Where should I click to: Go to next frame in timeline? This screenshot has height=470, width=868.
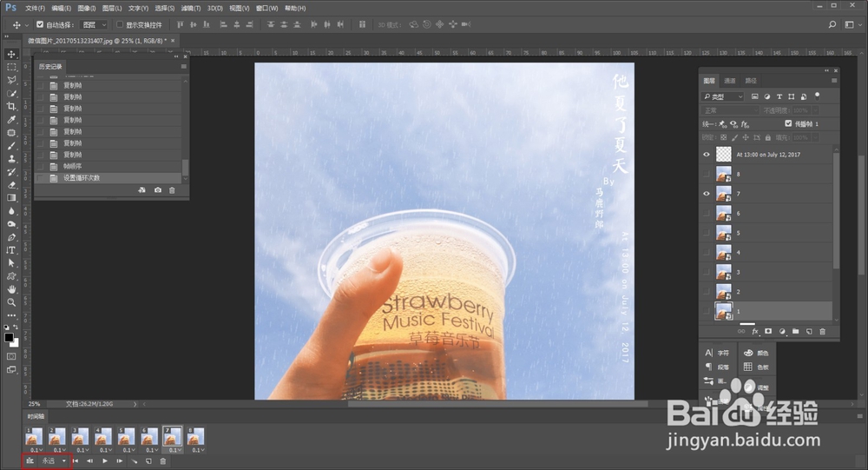click(120, 461)
